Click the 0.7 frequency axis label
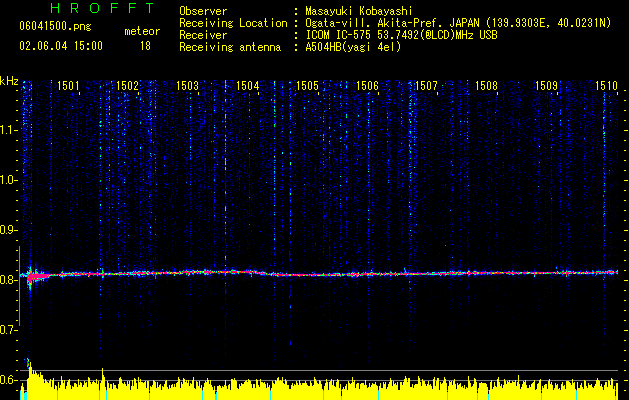The width and height of the screenshot is (629, 400). click(x=9, y=330)
